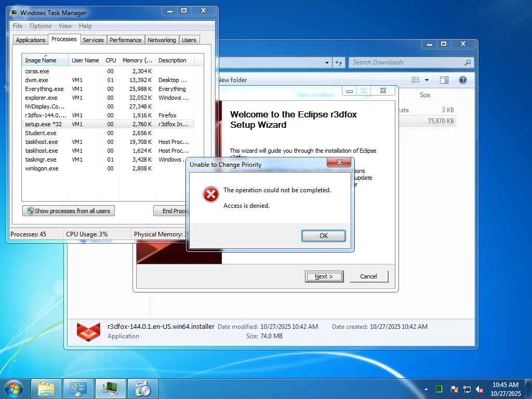Click the search magnifier icon in Explorer
The width and height of the screenshot is (532, 399).
468,62
